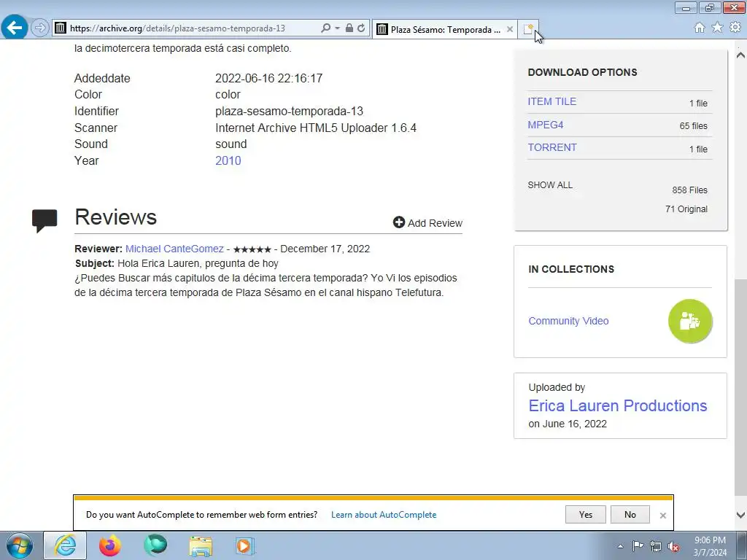Click the browser Forward arrow button
Viewport: 747px width, 560px height.
40,28
